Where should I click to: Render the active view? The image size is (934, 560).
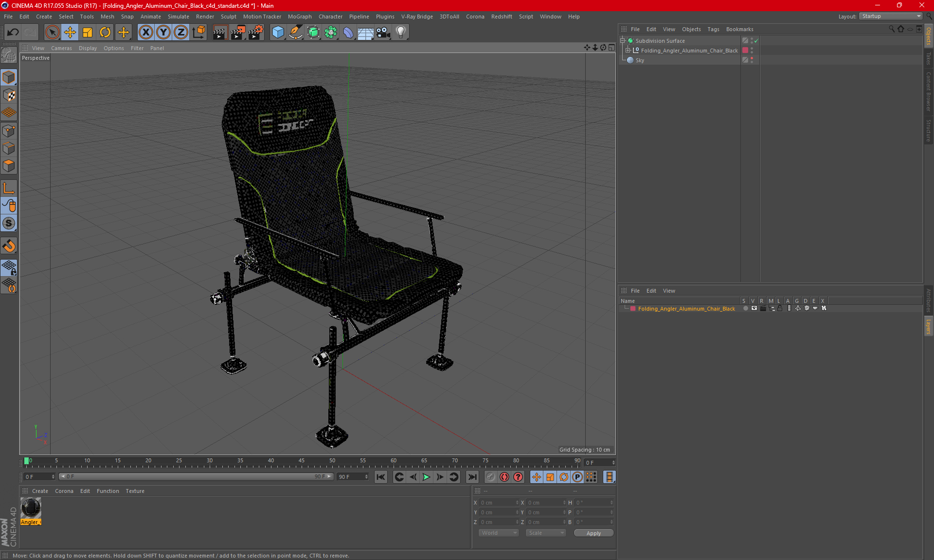(x=220, y=33)
